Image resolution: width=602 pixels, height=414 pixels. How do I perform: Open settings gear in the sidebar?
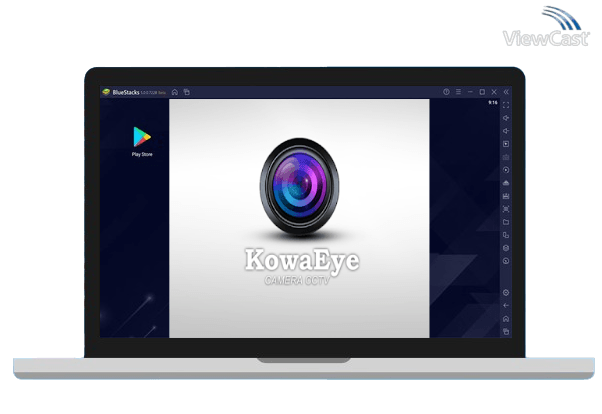tap(506, 293)
